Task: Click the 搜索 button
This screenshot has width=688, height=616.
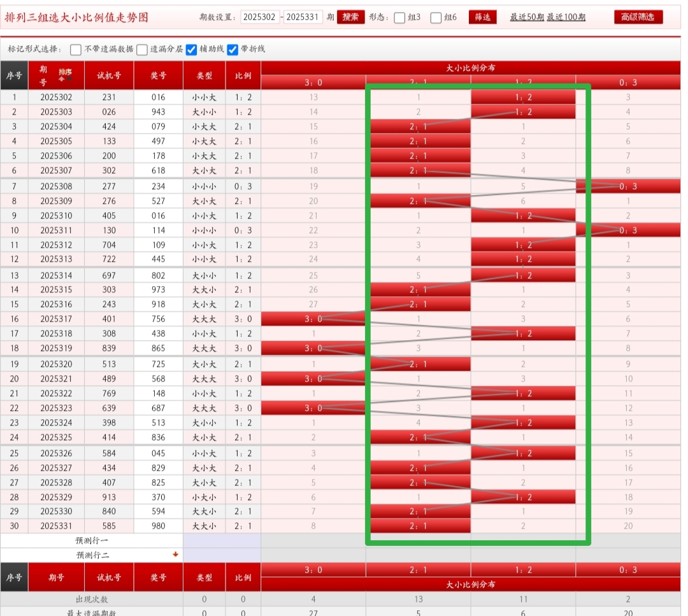Action: point(350,17)
